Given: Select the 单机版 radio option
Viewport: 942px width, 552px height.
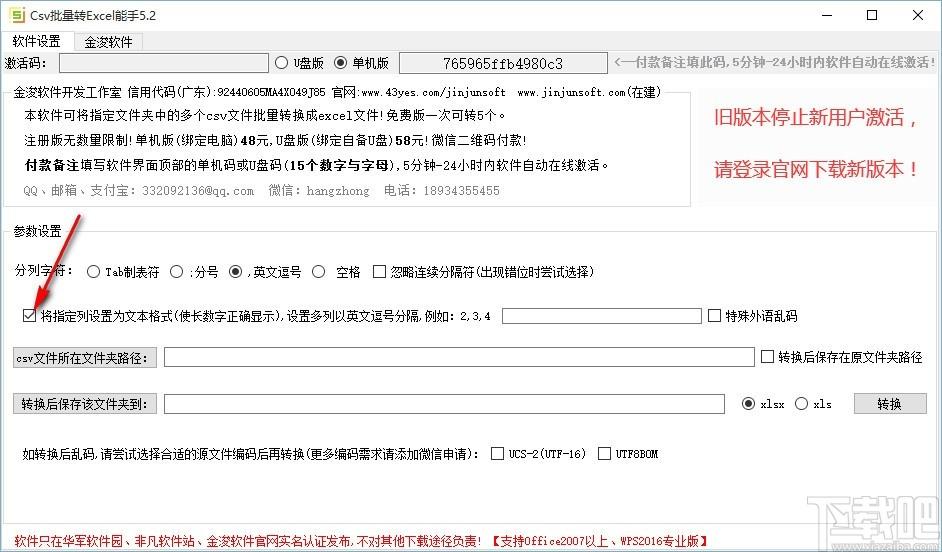Looking at the screenshot, I should tap(340, 64).
